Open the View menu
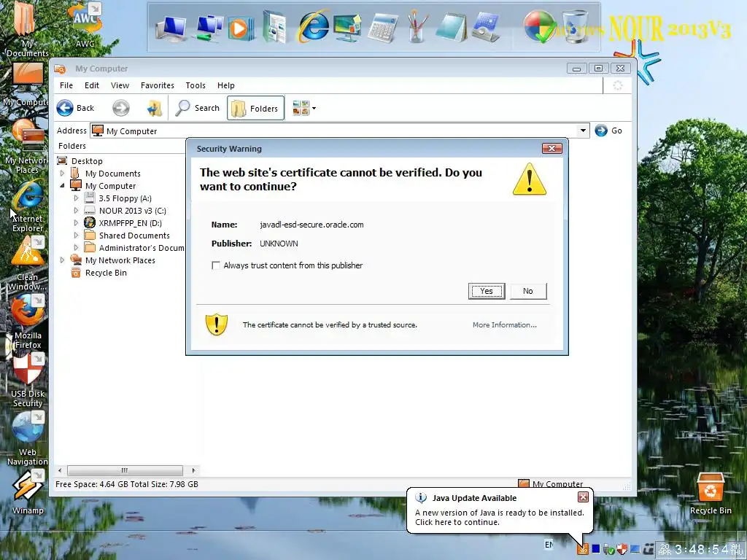747x560 pixels. [x=120, y=85]
